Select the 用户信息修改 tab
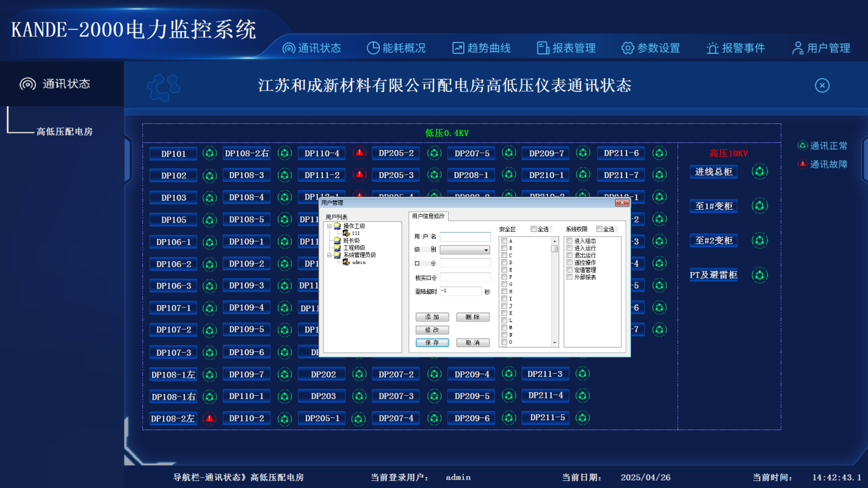Image resolution: width=868 pixels, height=488 pixels. [x=428, y=217]
